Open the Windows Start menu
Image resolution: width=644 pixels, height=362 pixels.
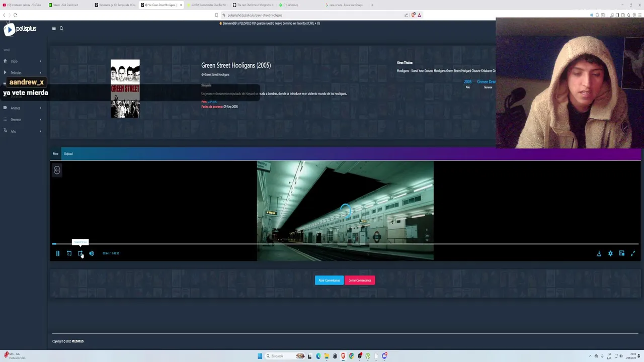[x=260, y=356]
